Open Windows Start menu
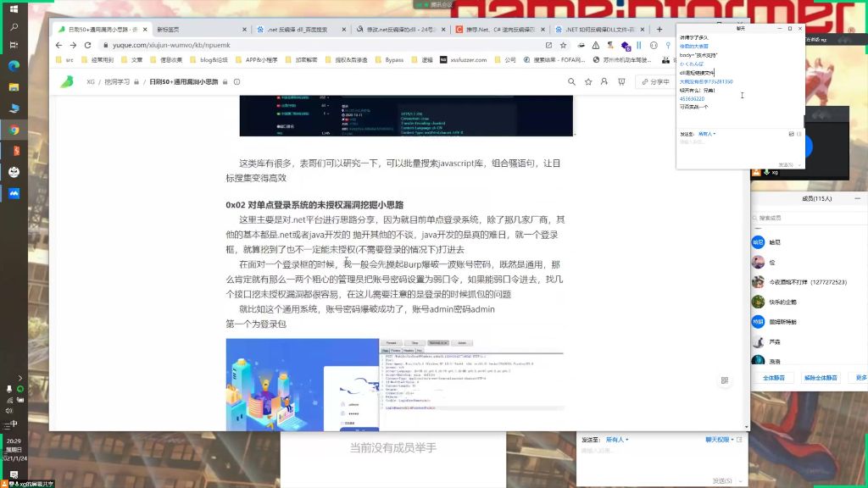 pos(14,8)
